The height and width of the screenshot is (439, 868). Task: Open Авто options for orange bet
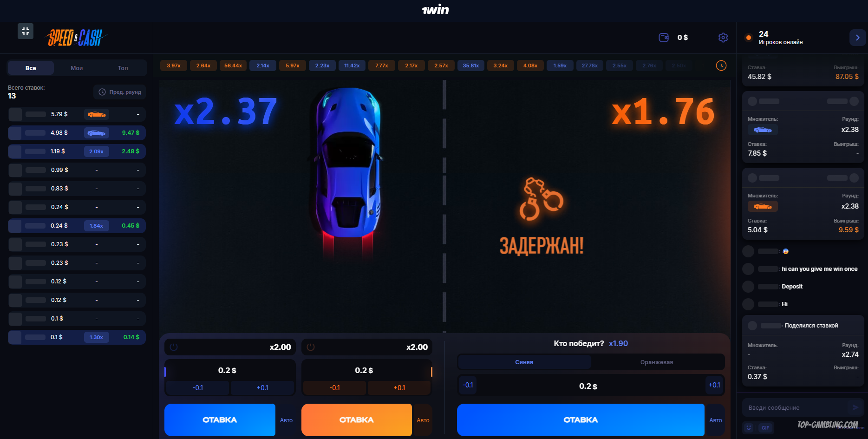(x=423, y=420)
